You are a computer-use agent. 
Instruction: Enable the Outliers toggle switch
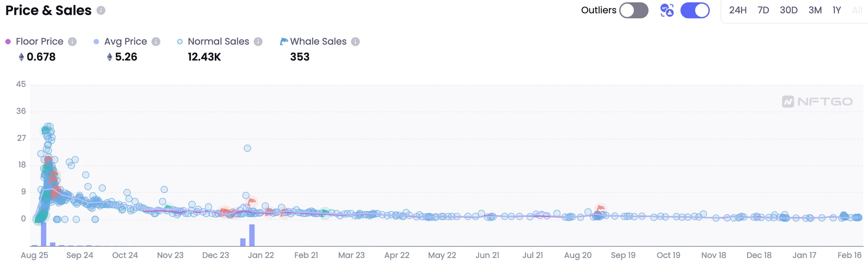(x=634, y=10)
